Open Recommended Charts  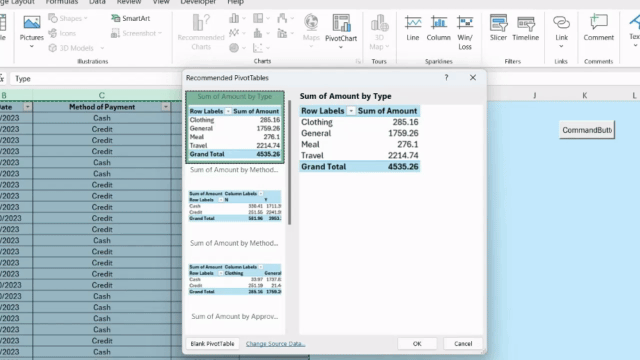click(x=201, y=32)
